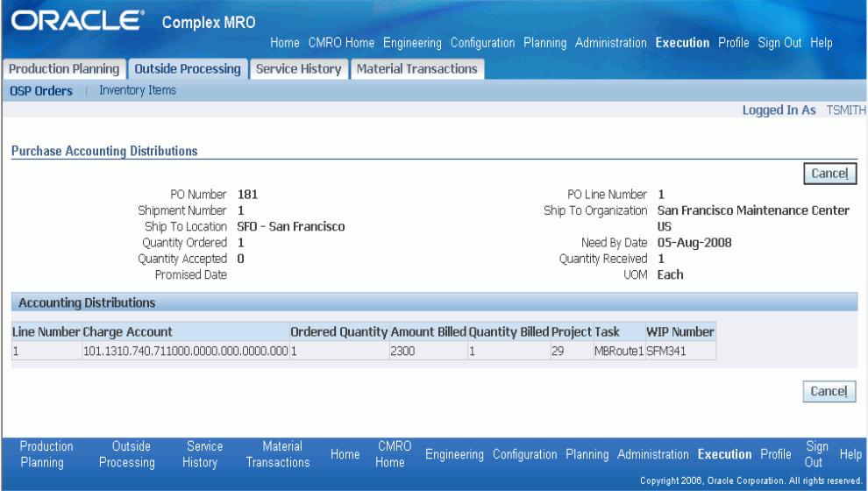Viewport: 868px width, 491px height.
Task: Click the UOM value Each
Action: (670, 274)
